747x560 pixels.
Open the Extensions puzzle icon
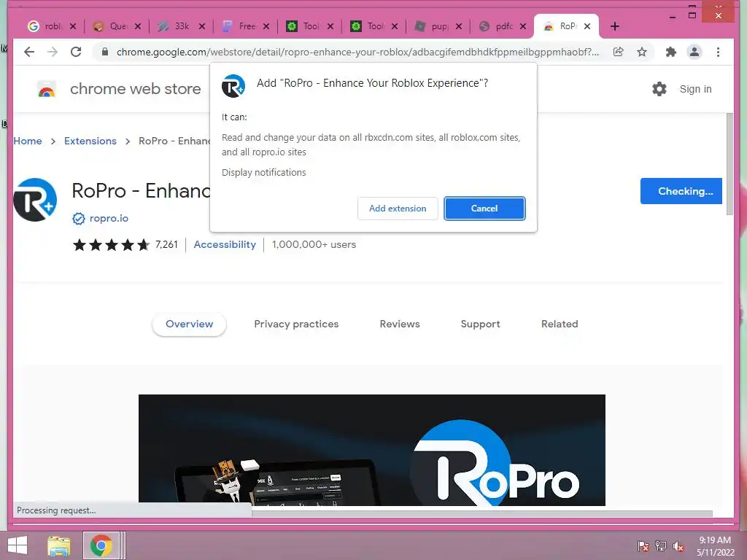(x=671, y=52)
